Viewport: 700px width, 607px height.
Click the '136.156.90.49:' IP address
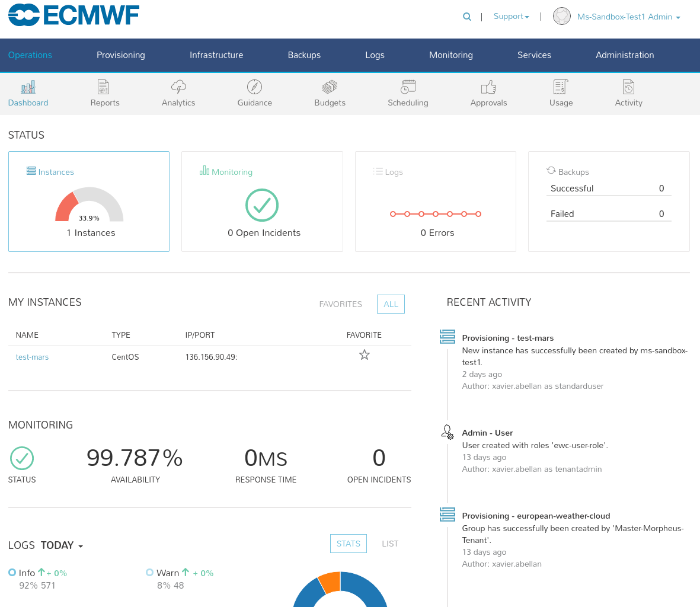pyautogui.click(x=211, y=357)
